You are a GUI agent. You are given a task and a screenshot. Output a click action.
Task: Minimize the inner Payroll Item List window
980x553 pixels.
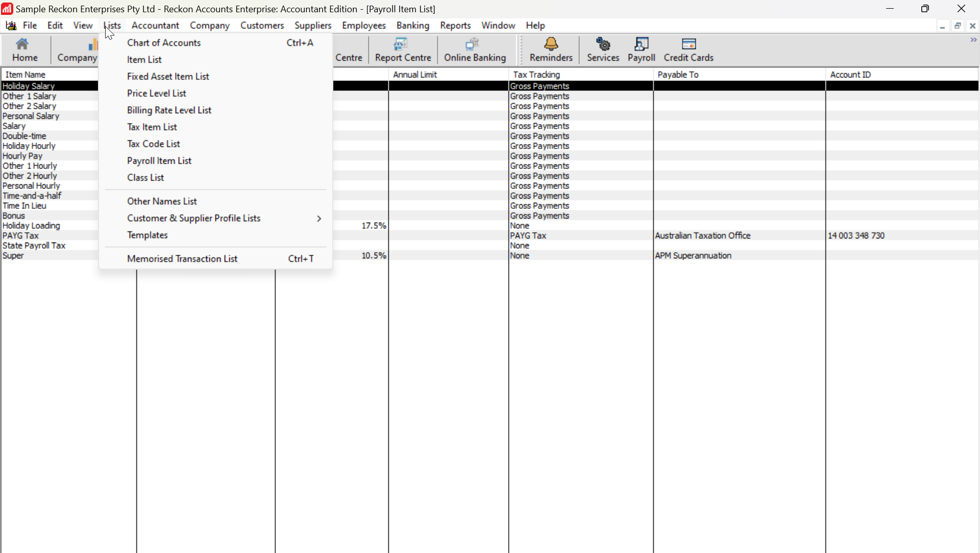coord(943,26)
